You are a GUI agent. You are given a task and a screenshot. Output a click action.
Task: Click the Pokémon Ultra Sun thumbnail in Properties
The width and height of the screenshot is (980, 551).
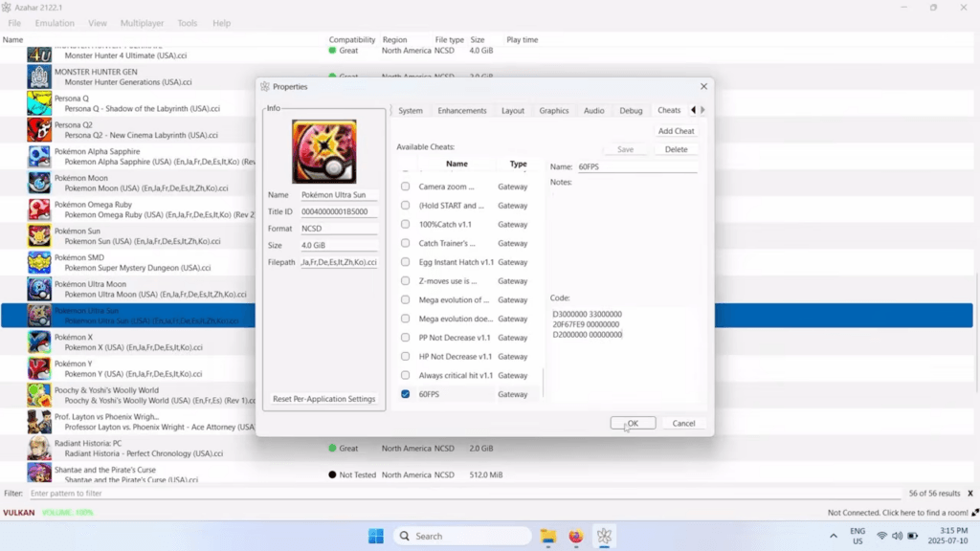click(x=323, y=152)
